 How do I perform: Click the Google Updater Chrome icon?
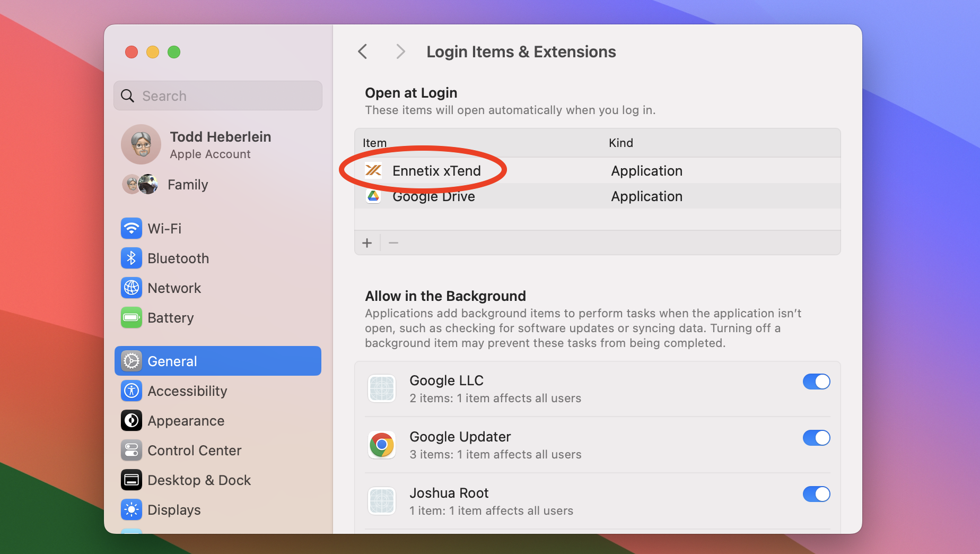(x=381, y=445)
